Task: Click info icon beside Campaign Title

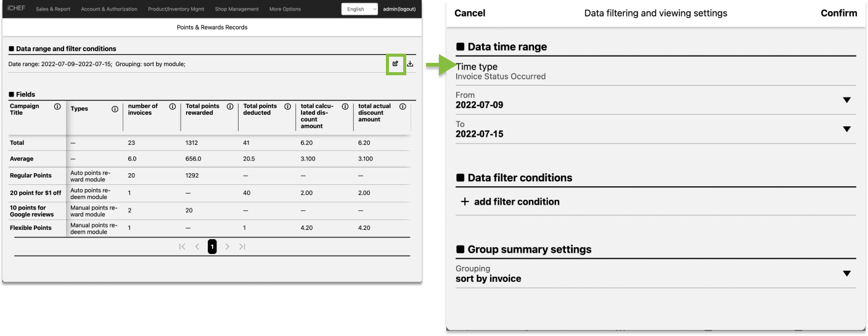Action: [x=57, y=107]
